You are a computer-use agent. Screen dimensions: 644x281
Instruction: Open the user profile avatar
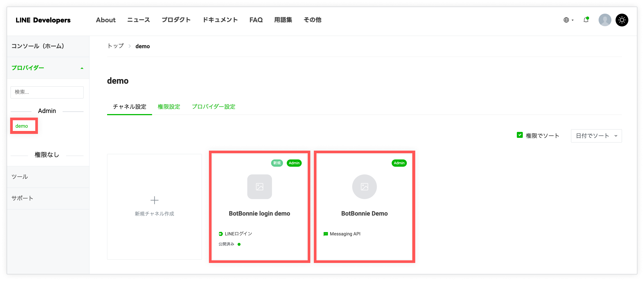coord(605,20)
